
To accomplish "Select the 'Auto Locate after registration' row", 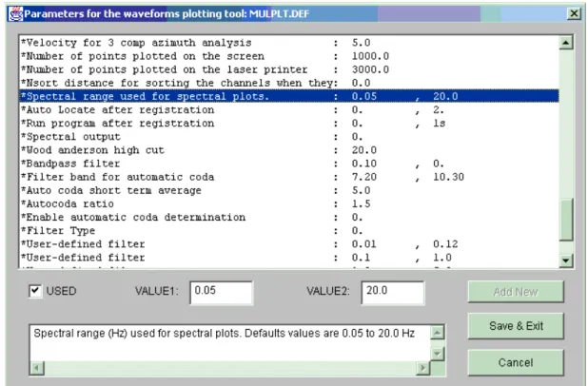I will (289, 109).
